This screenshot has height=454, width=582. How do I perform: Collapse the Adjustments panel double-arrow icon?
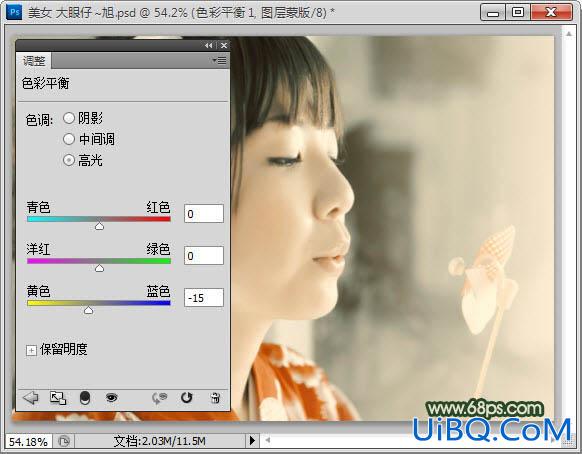click(x=209, y=45)
